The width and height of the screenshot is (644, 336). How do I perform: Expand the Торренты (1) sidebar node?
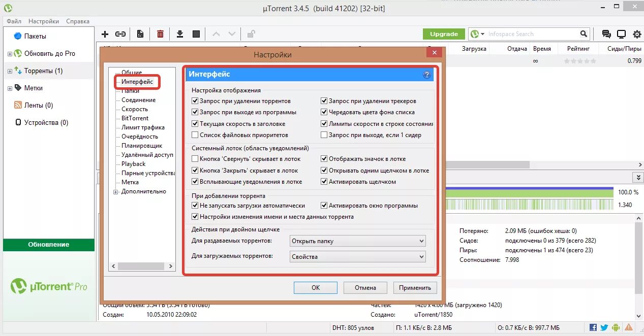[x=10, y=71]
